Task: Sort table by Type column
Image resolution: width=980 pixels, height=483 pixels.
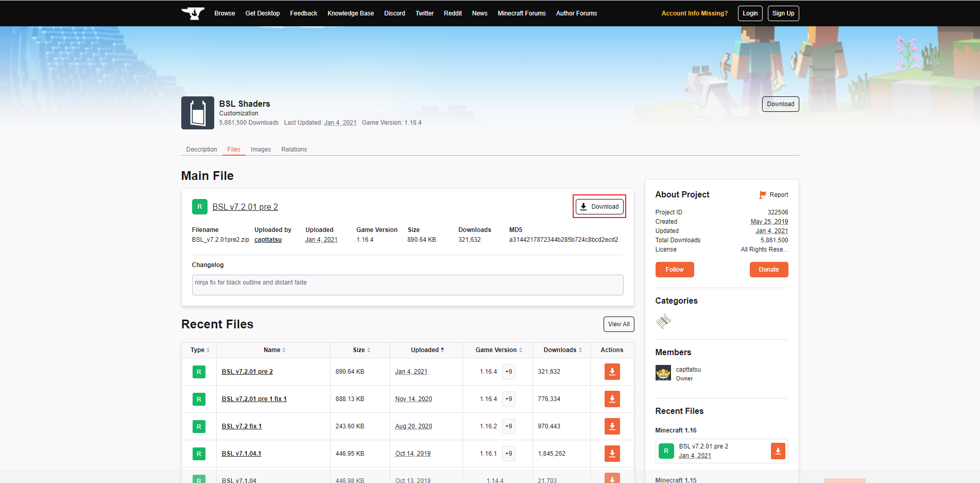Action: coord(200,350)
